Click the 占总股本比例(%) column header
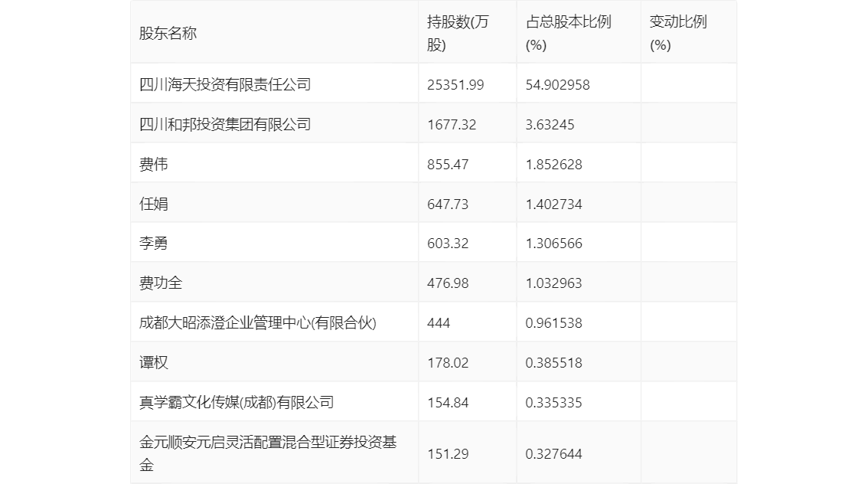The height and width of the screenshot is (484, 868). point(568,33)
